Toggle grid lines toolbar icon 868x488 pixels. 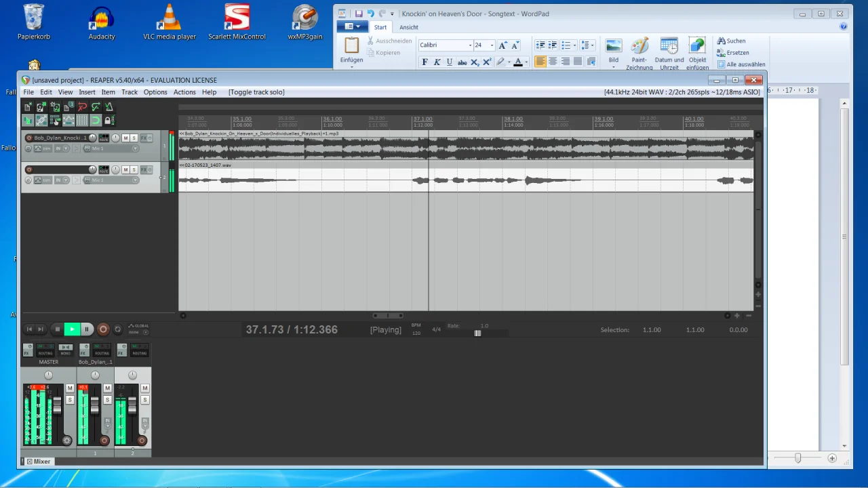pyautogui.click(x=82, y=121)
